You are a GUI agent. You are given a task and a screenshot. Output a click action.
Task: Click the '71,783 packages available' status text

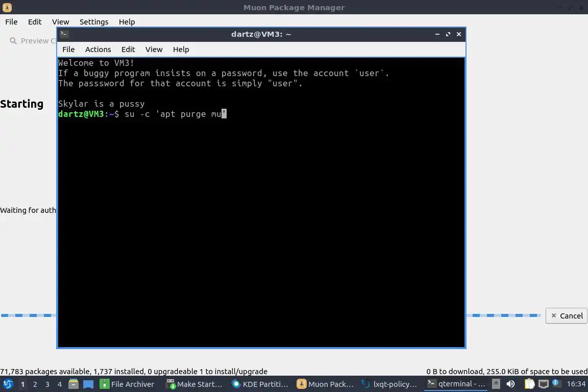pyautogui.click(x=134, y=372)
